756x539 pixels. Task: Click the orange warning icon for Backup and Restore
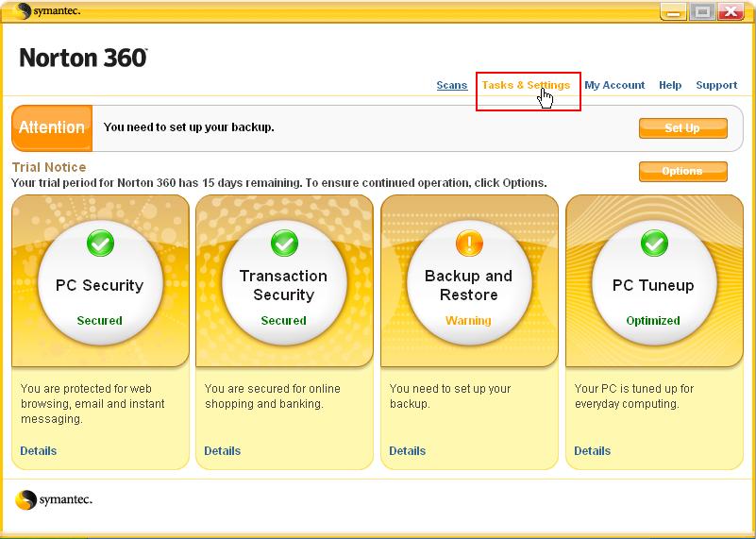(x=469, y=244)
